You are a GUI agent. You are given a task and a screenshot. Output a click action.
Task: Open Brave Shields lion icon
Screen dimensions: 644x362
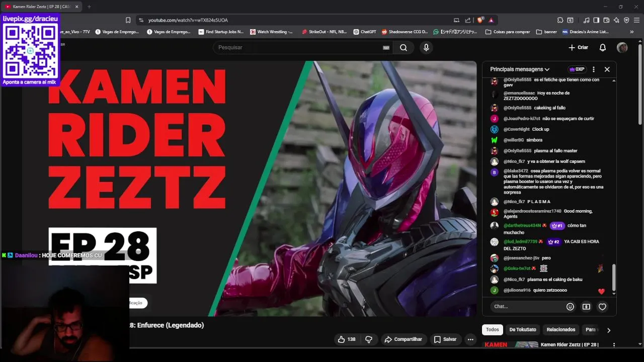(x=480, y=20)
